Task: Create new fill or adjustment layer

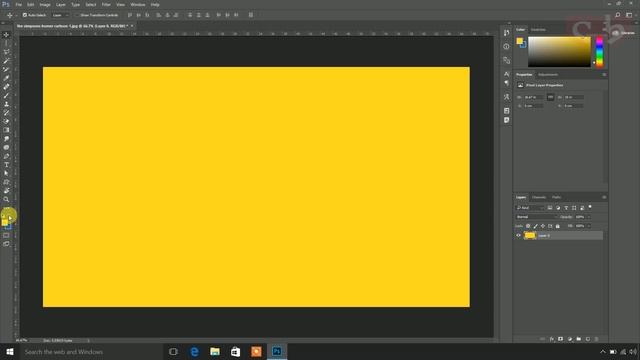Action: click(570, 339)
